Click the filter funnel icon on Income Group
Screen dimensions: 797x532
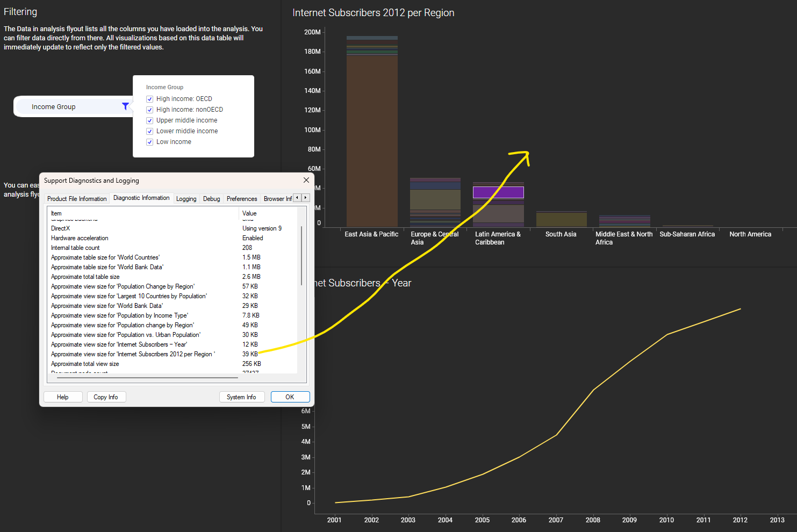pos(125,106)
